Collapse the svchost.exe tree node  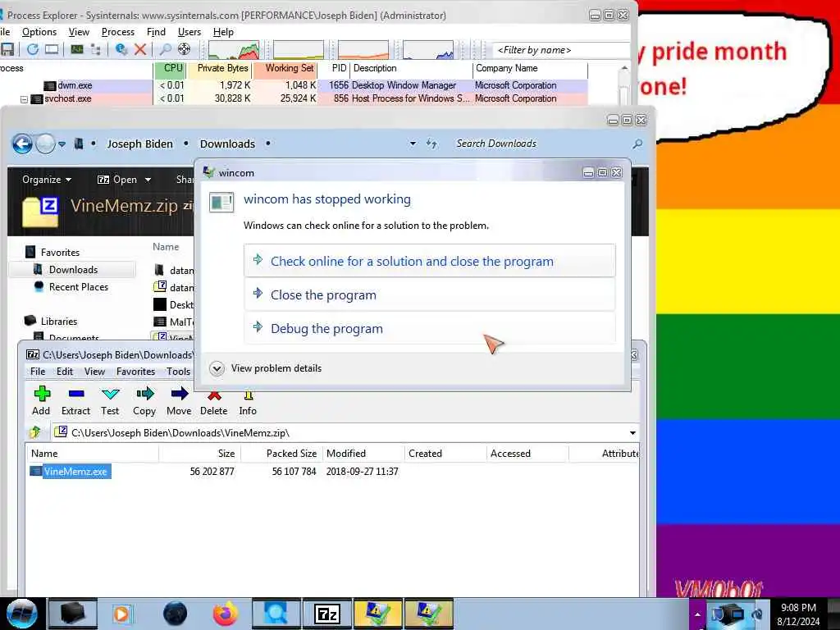24,99
